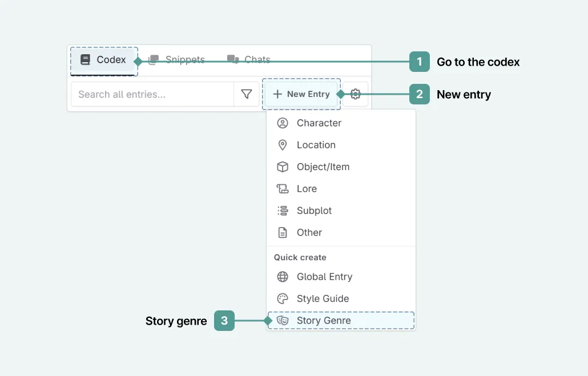Select Other from the entry list
588x376 pixels.
point(309,232)
